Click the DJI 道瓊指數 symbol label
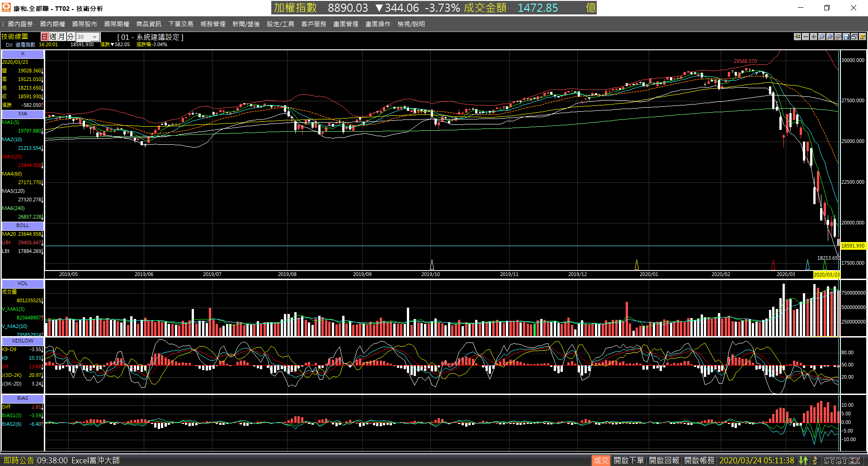This screenshot has height=466, width=868. point(20,45)
